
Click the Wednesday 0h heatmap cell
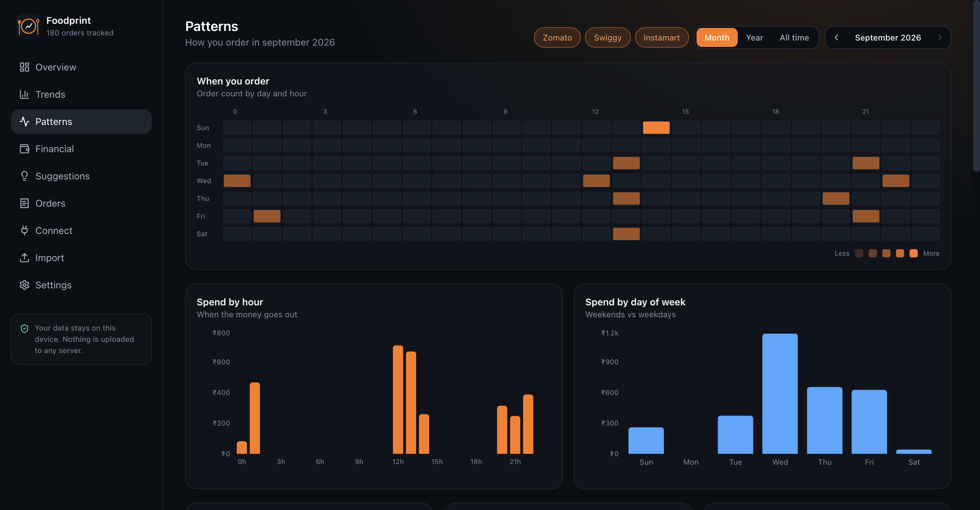click(x=236, y=181)
